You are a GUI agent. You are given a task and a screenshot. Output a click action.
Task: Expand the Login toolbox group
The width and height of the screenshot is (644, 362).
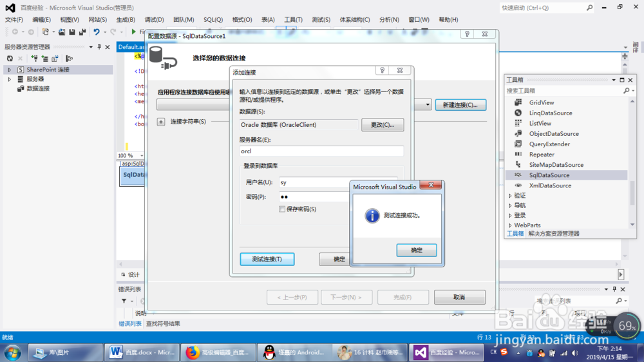510,215
